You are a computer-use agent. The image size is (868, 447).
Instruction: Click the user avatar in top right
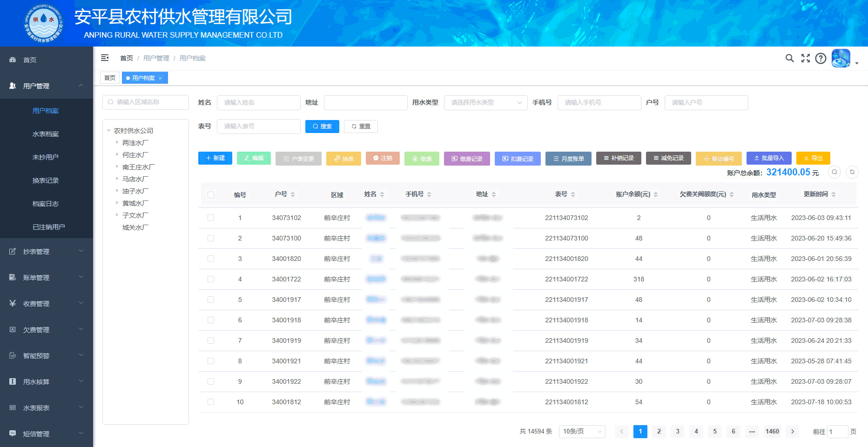coord(841,58)
